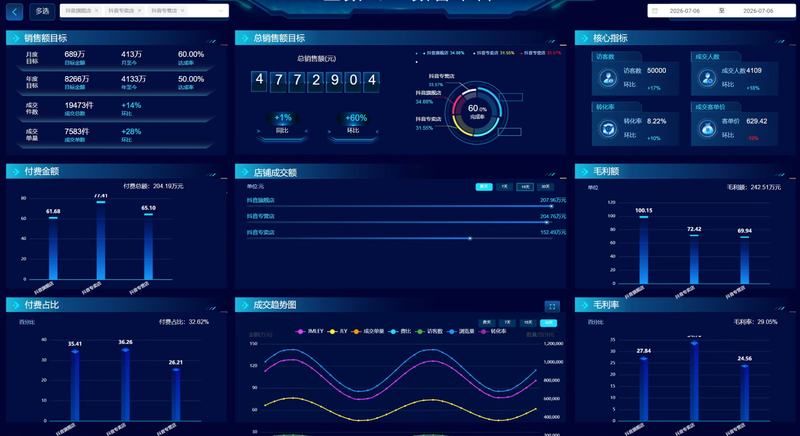The width and height of the screenshot is (800, 436).
Task: Toggle the 转化率 legend series
Action: tap(493, 331)
